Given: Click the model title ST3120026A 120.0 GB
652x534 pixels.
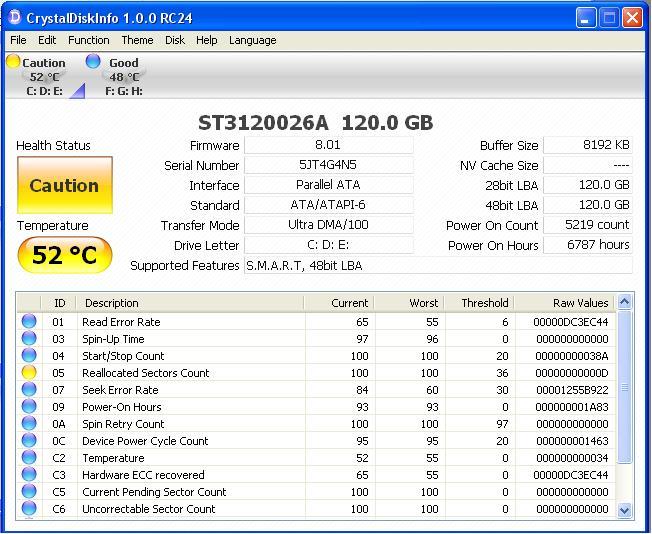Looking at the screenshot, I should pyautogui.click(x=316, y=123).
